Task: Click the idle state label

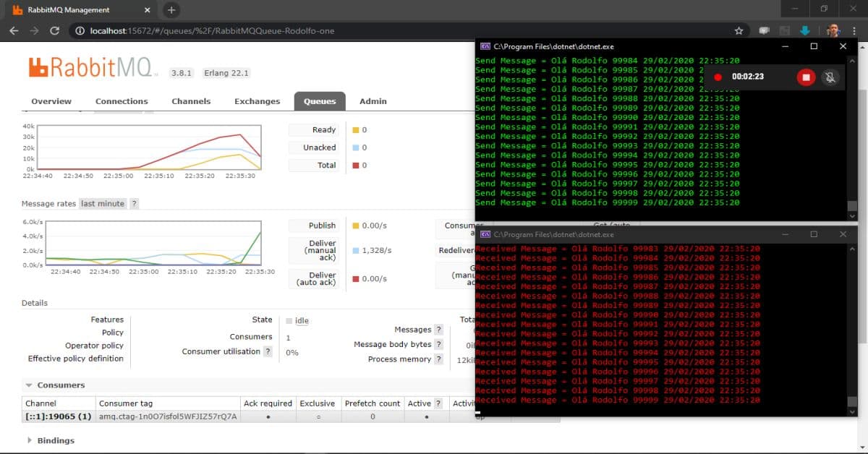Action: 302,320
